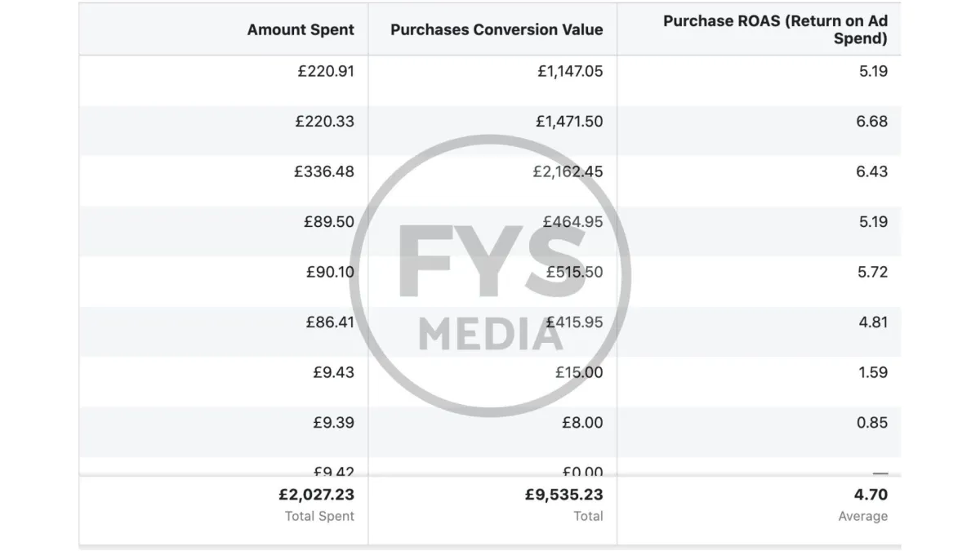Click the 0.85 ROAS value
Image resolution: width=980 pixels, height=551 pixels.
[873, 423]
